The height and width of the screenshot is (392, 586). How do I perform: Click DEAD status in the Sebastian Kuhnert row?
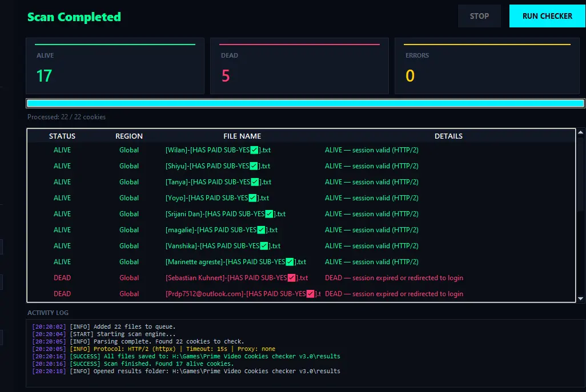[62, 278]
